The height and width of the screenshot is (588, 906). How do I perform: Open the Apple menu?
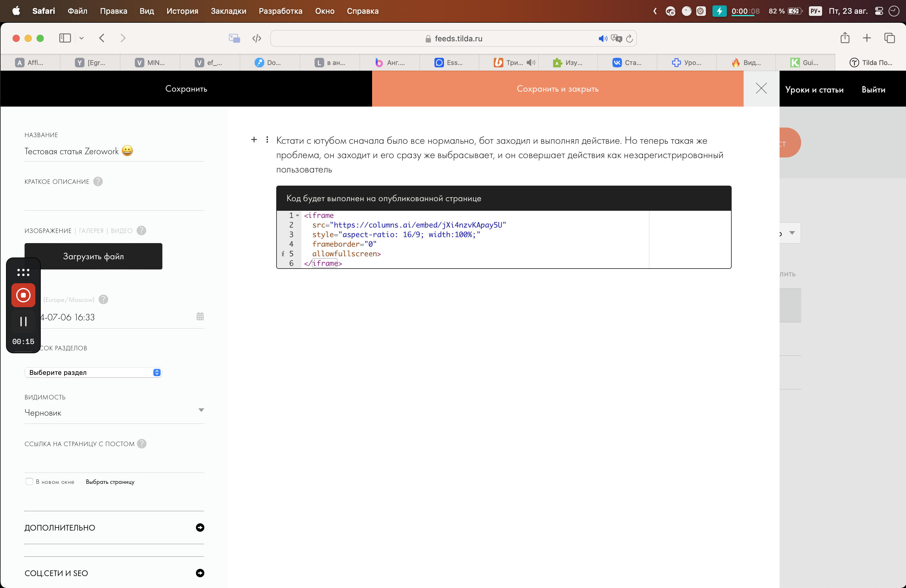click(x=16, y=11)
